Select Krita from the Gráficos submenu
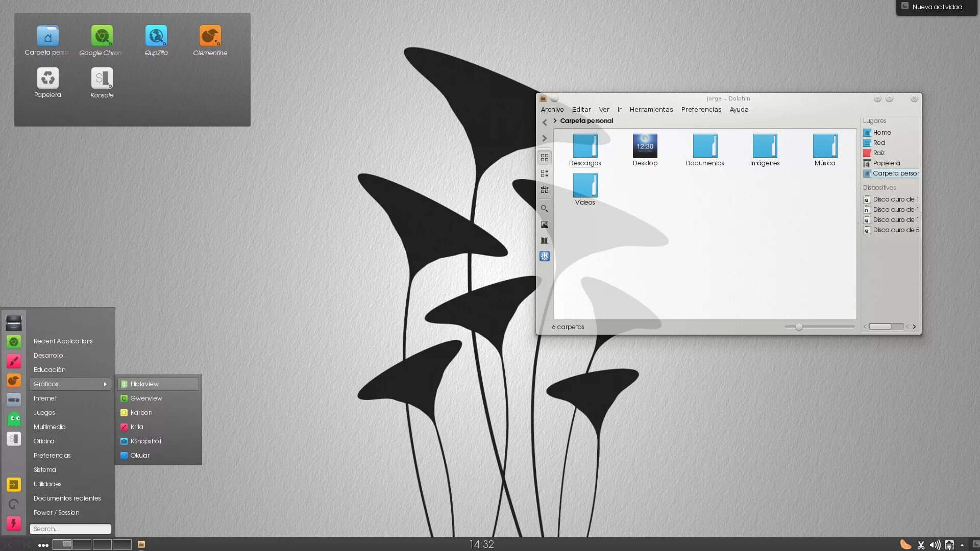Screen dimensions: 980x551 pyautogui.click(x=137, y=427)
